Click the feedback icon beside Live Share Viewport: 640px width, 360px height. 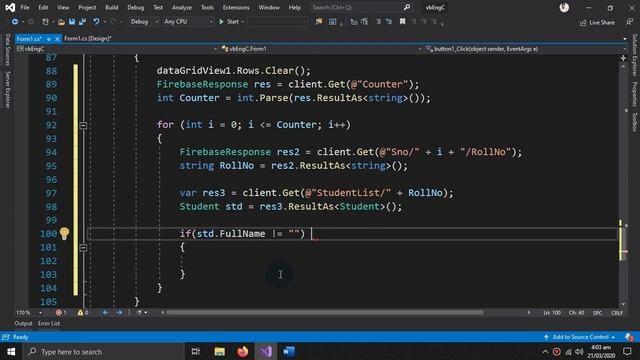pos(630,22)
